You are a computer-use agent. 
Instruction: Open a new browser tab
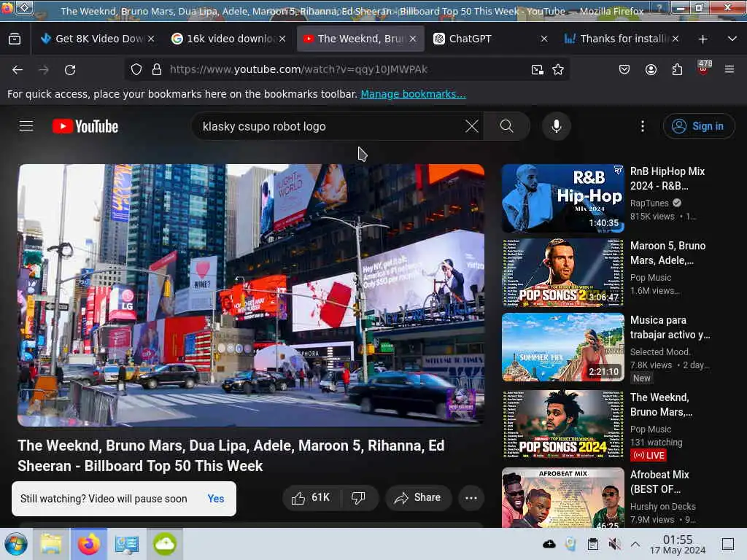tap(703, 39)
